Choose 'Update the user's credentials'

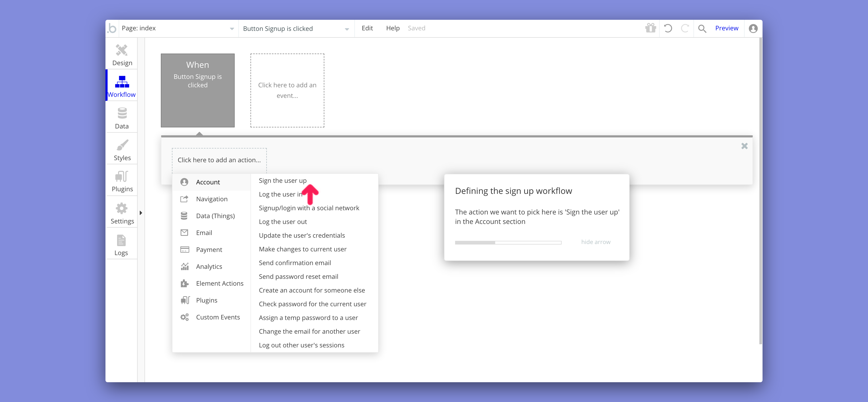pos(302,236)
